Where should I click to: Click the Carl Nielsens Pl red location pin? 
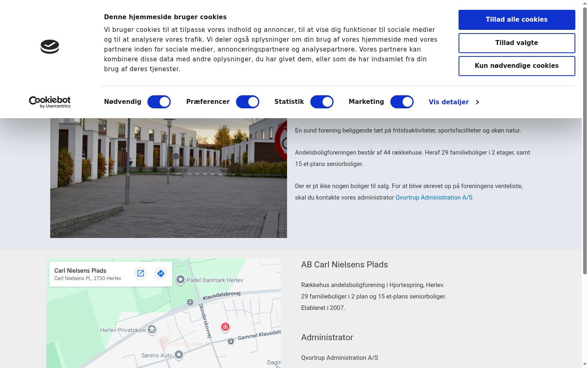click(164, 343)
